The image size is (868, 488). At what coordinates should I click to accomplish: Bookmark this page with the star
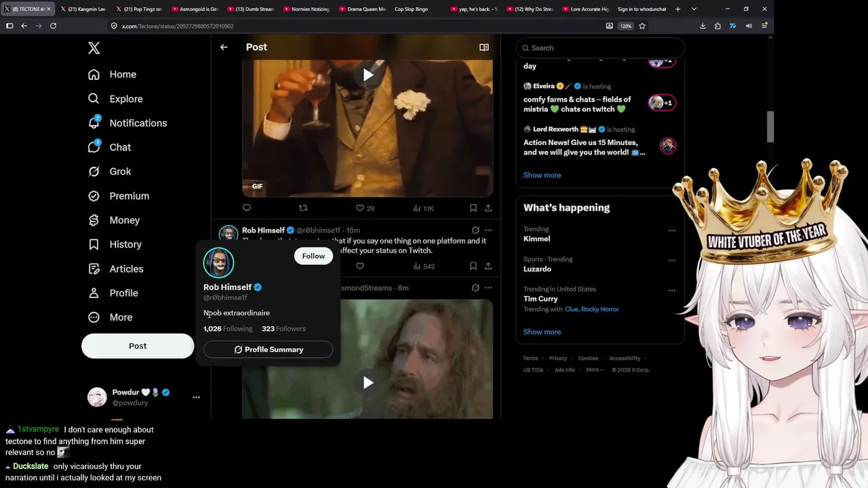point(642,26)
